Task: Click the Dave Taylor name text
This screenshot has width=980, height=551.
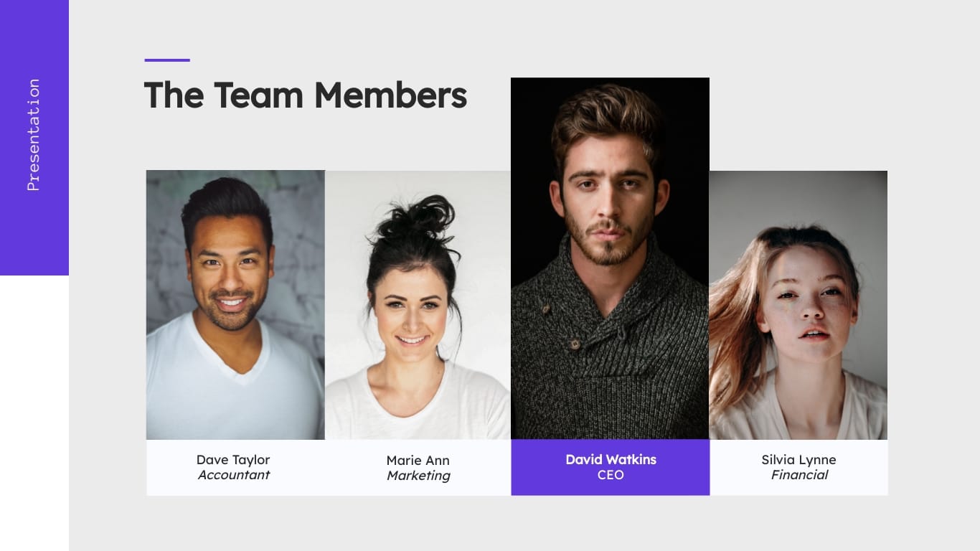Action: pos(233,460)
